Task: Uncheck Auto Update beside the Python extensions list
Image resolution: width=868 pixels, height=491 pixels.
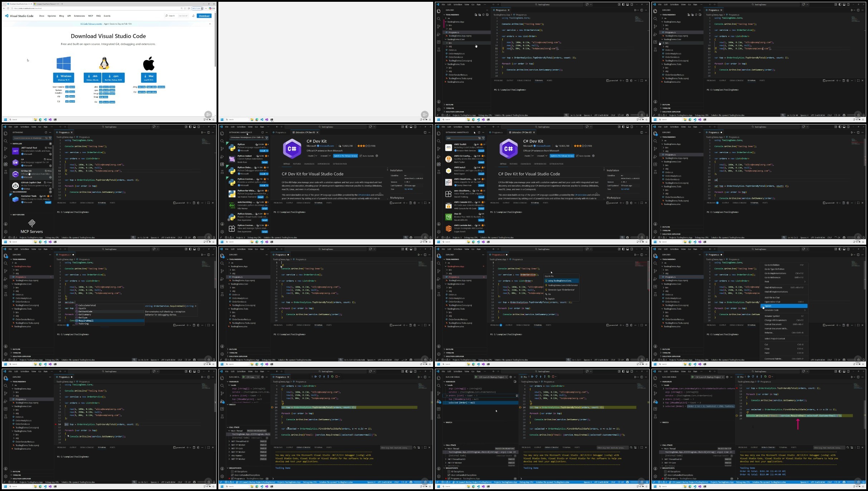Action: coord(362,156)
